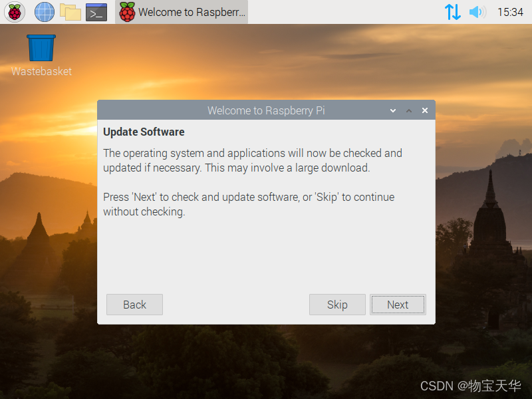Show the calendar from the 15:34 clock
Image resolution: width=532 pixels, height=399 pixels.
click(510, 12)
